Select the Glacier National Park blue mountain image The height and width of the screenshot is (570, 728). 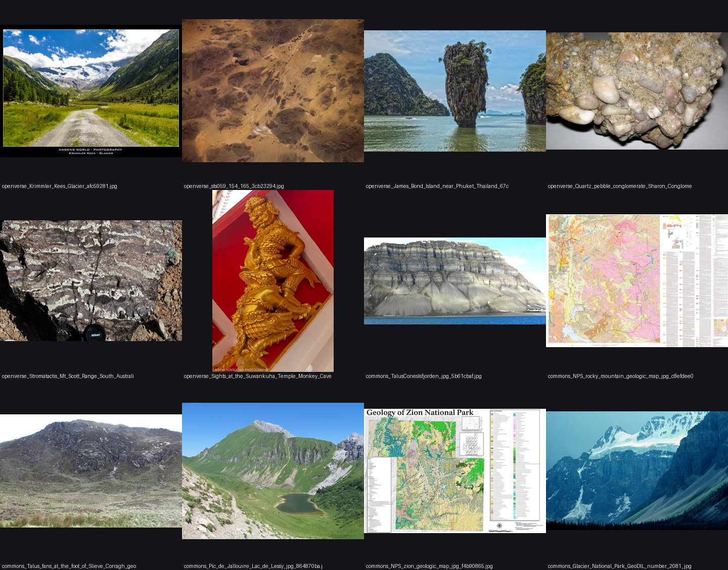pos(637,471)
